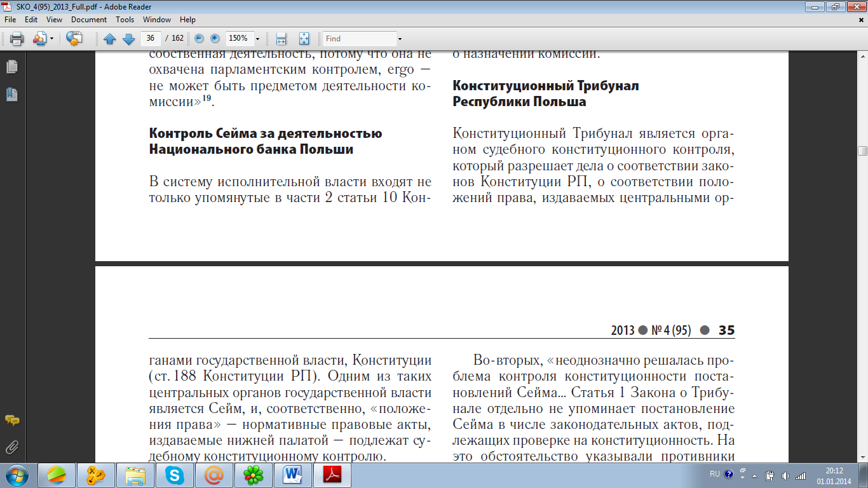
Task: Click heading 'Конституционный Трибунал'
Action: tap(546, 86)
